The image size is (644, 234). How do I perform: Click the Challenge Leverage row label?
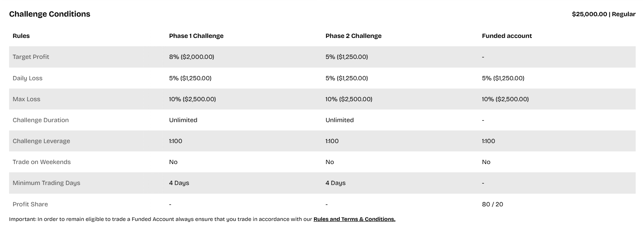pyautogui.click(x=41, y=141)
